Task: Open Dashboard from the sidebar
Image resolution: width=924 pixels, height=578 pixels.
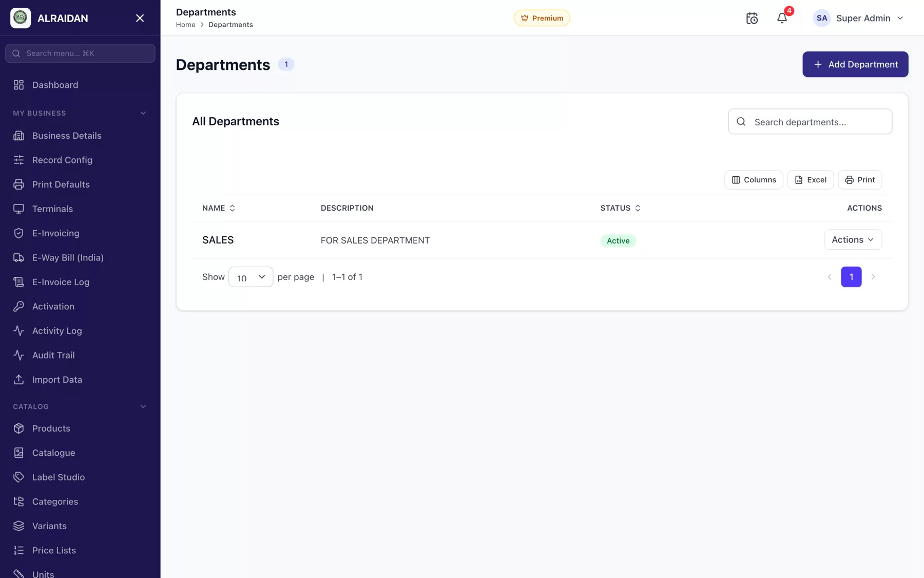Action: (x=80, y=85)
